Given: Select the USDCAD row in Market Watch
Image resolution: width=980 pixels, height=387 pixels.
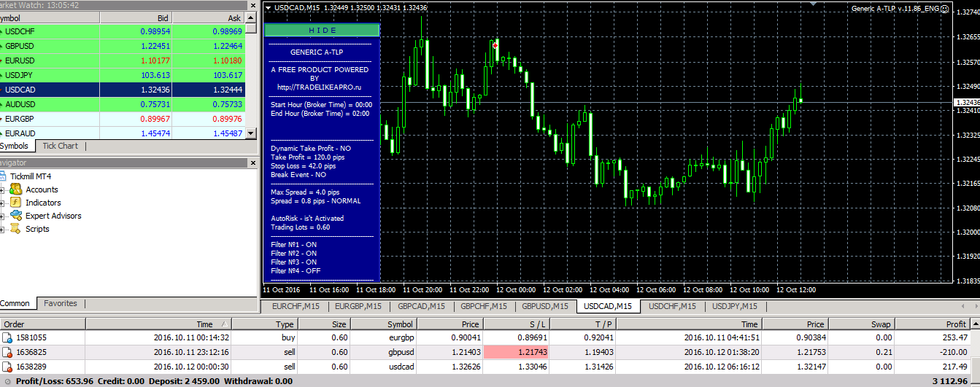Looking at the screenshot, I should pos(123,90).
